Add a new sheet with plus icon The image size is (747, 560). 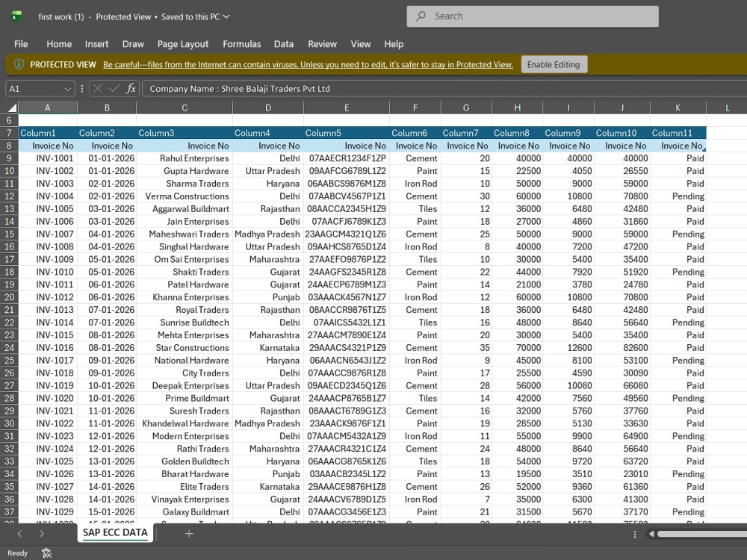[x=189, y=534]
